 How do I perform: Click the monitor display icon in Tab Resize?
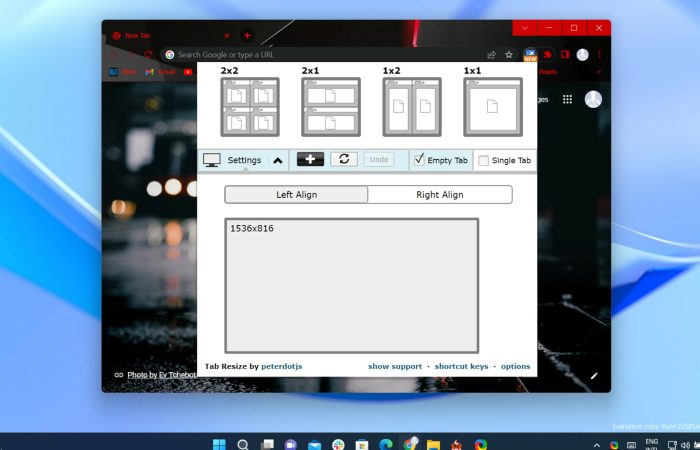pos(212,160)
